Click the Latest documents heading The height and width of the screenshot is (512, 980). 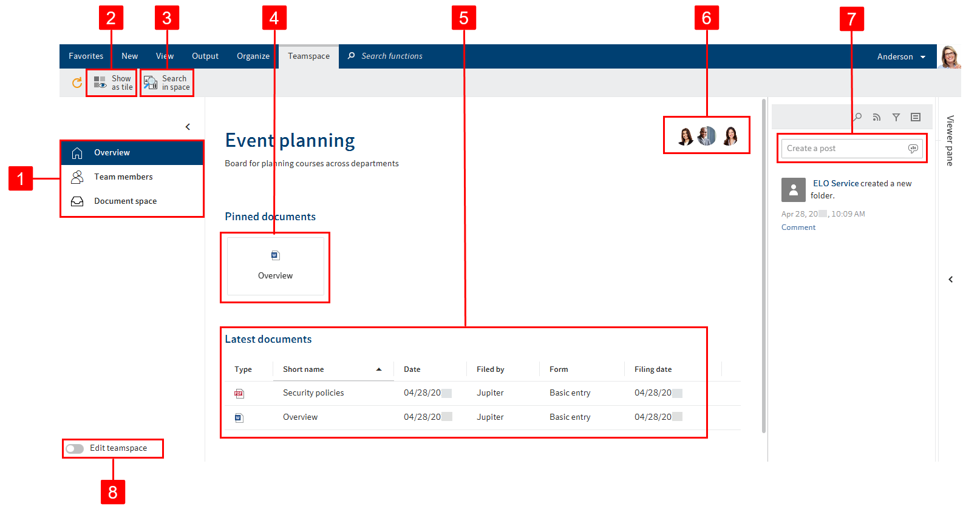(268, 340)
